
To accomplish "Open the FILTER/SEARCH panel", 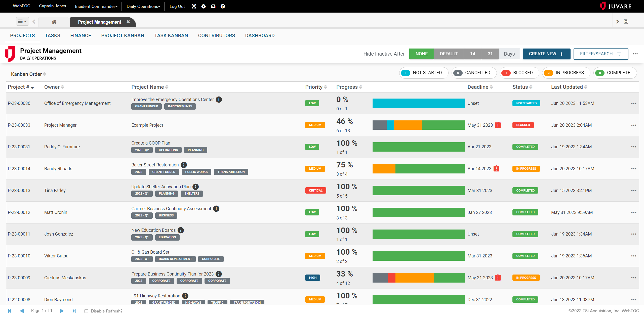I will [x=601, y=54].
